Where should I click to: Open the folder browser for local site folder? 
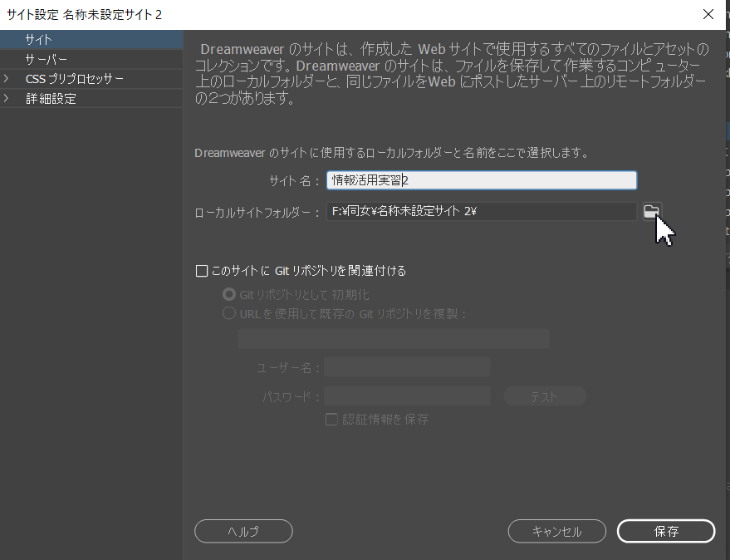point(651,211)
